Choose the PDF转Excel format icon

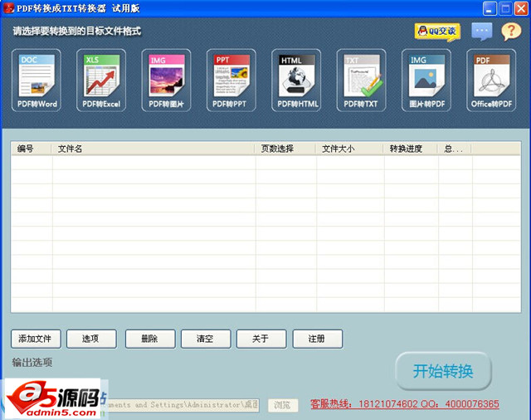point(101,81)
